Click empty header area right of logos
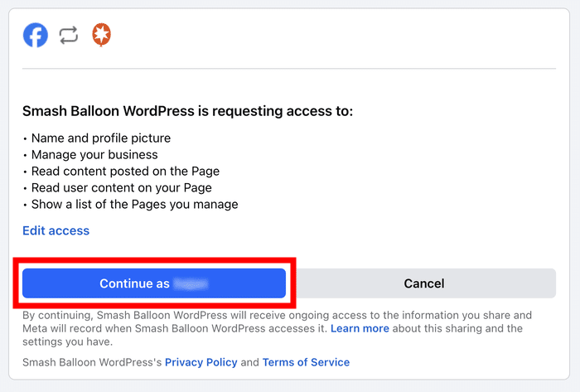The height and width of the screenshot is (392, 580). [x=331, y=35]
